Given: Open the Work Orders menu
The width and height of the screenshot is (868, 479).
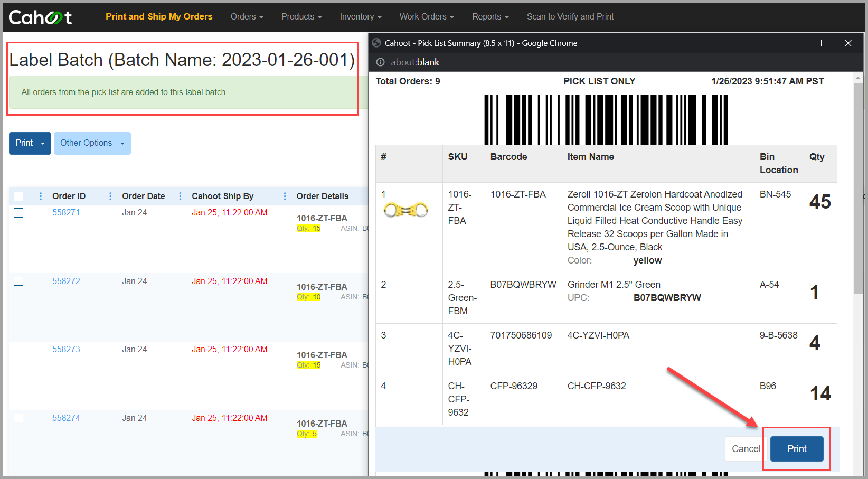Looking at the screenshot, I should coord(427,17).
